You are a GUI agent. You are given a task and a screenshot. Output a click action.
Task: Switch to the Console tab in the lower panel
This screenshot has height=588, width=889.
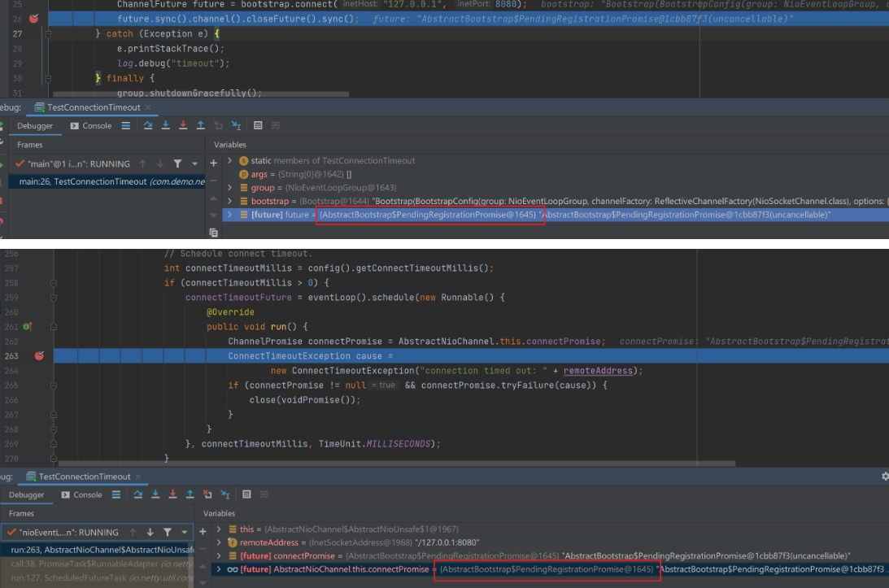[81, 494]
